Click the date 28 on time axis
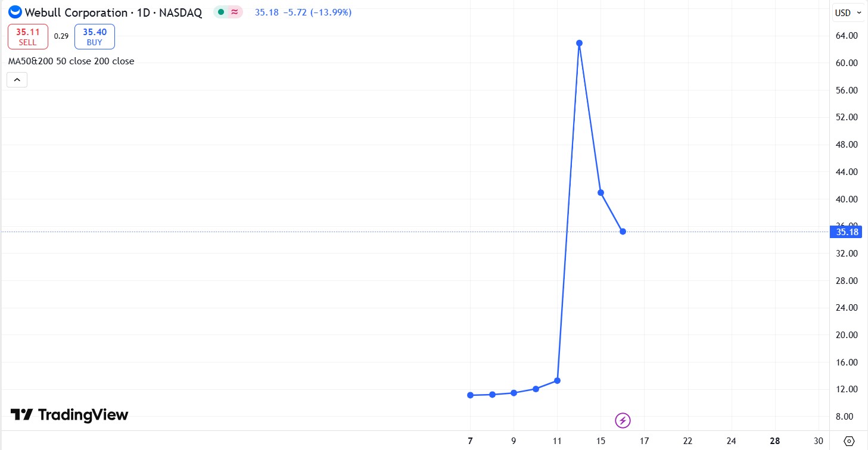868x450 pixels. click(774, 441)
